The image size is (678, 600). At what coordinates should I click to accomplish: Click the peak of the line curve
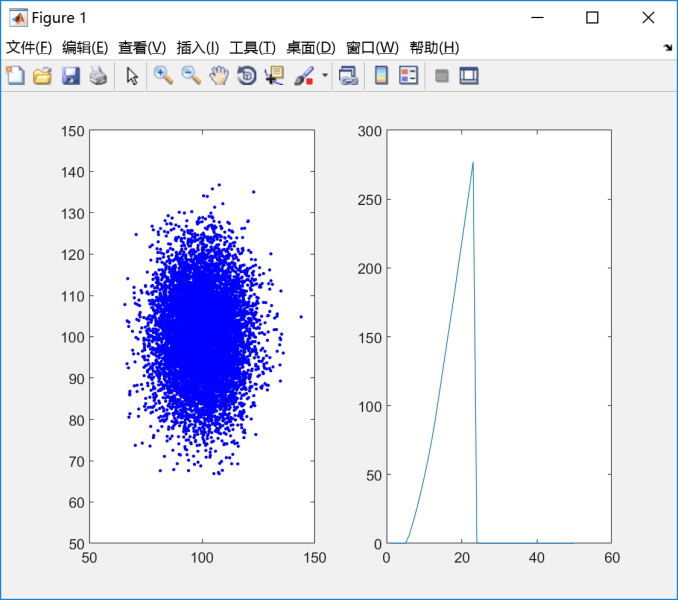[473, 163]
